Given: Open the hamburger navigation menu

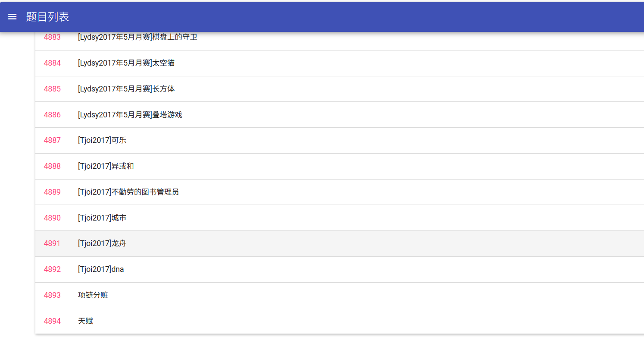Looking at the screenshot, I should tap(13, 17).
